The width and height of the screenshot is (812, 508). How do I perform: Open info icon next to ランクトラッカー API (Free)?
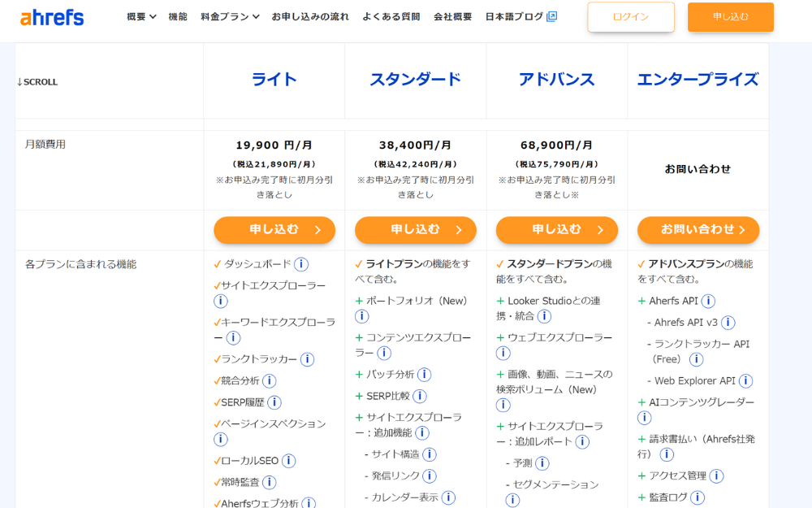(x=696, y=359)
